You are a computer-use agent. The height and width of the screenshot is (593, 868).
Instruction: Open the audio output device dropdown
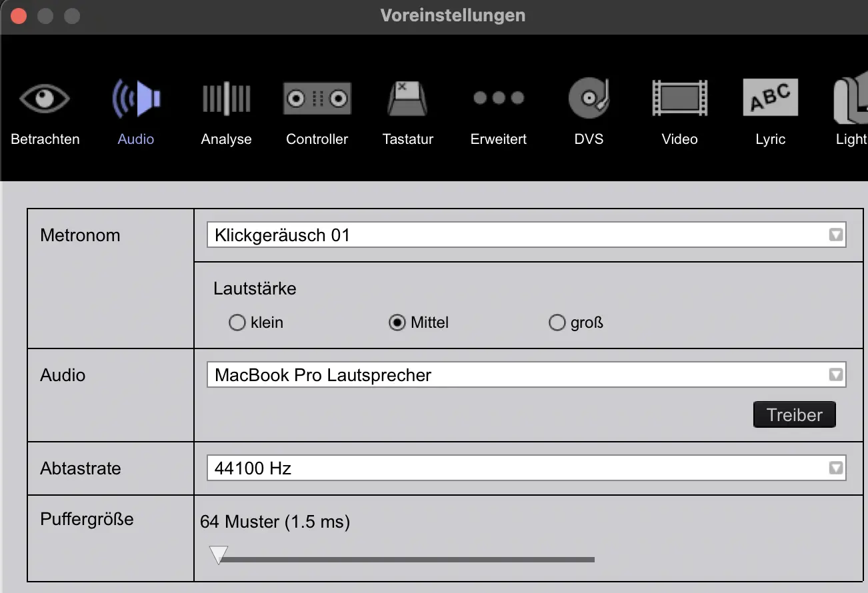pyautogui.click(x=835, y=374)
